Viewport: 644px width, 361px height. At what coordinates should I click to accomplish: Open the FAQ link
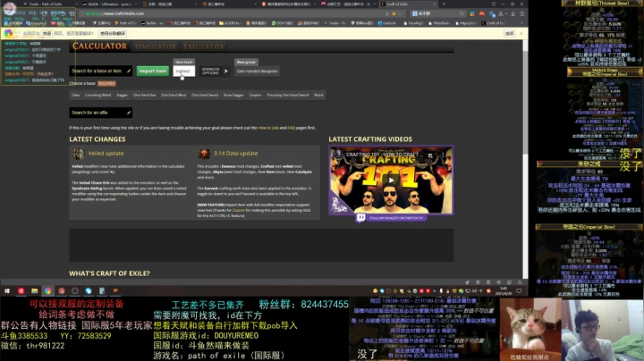[292, 128]
